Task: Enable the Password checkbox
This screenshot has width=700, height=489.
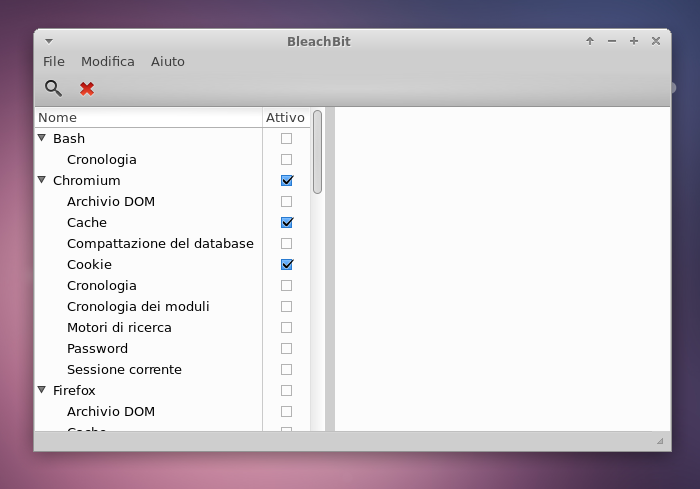Action: click(x=287, y=348)
